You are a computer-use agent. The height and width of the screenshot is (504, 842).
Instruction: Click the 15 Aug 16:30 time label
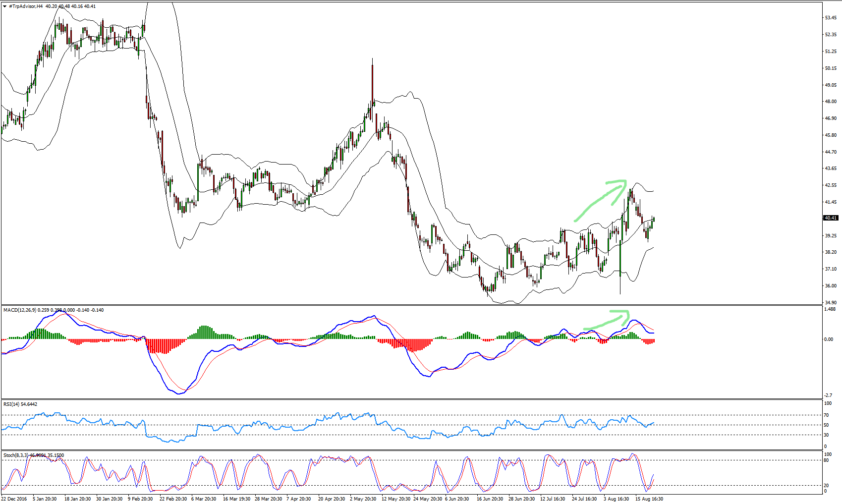tap(649, 499)
